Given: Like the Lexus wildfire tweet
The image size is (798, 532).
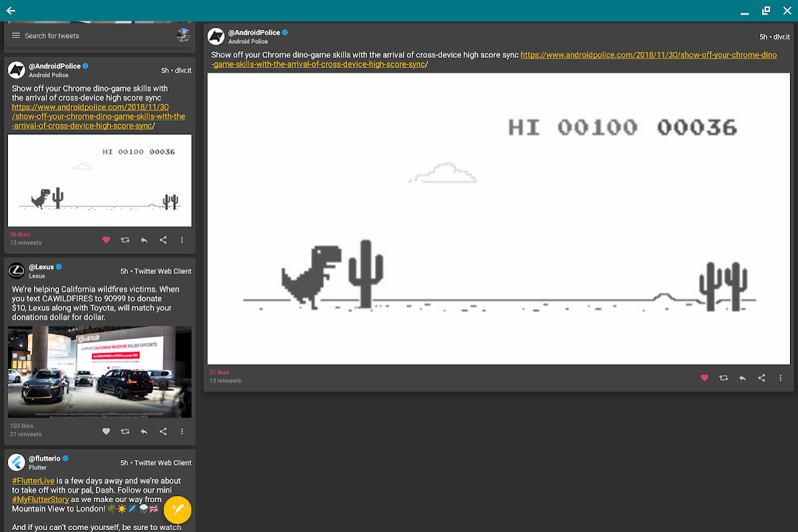Looking at the screenshot, I should (106, 431).
